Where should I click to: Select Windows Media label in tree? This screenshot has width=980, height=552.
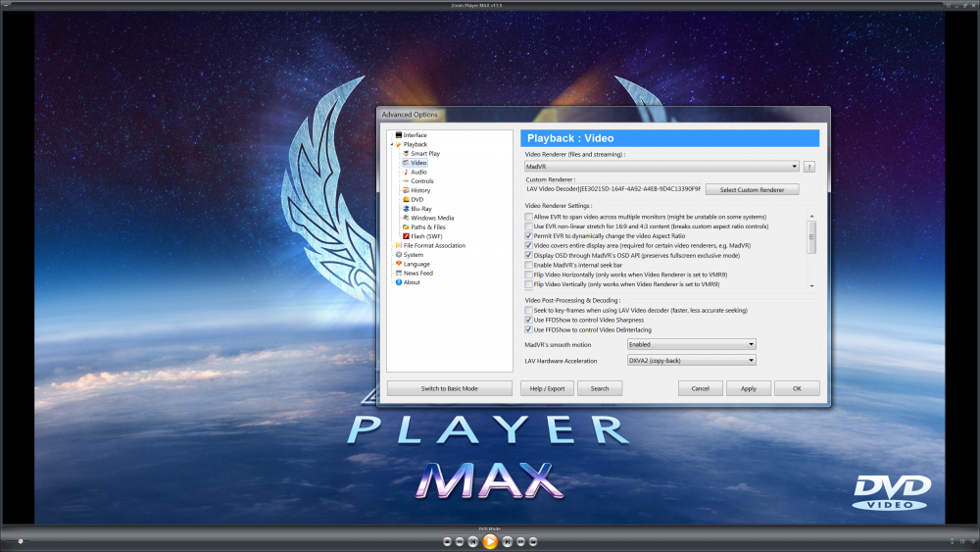point(432,218)
